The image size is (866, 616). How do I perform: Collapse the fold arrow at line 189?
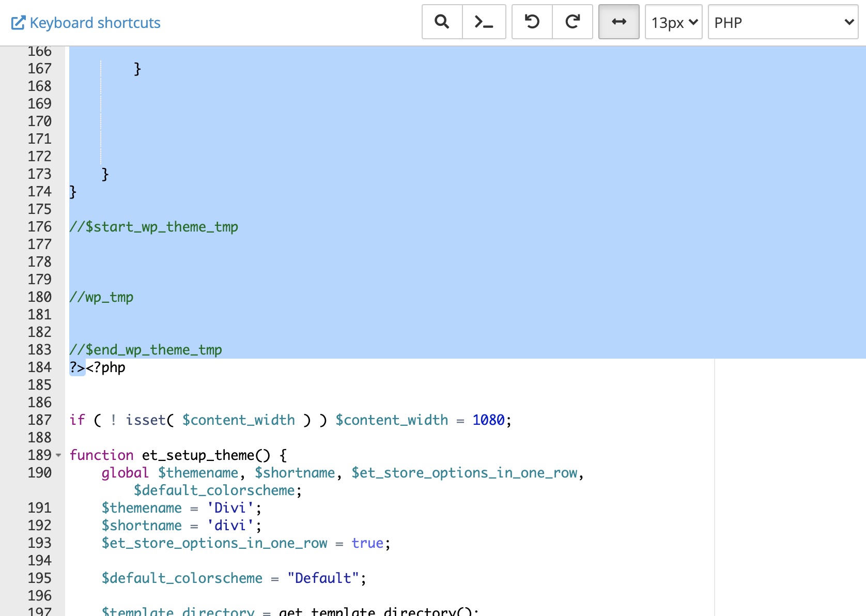(58, 455)
